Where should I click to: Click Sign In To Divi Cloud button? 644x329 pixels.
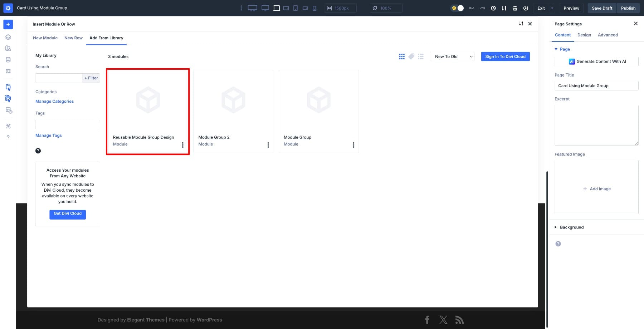point(505,57)
